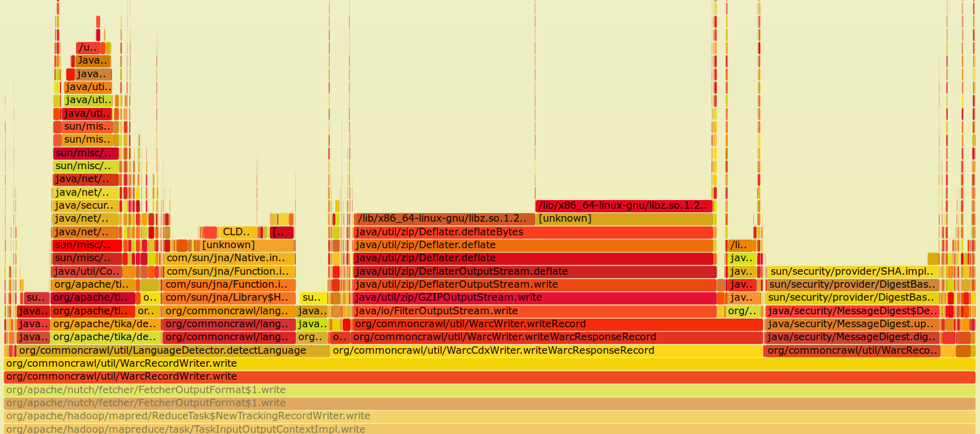Click the DeflaterOutputStream.write frame

[534, 285]
